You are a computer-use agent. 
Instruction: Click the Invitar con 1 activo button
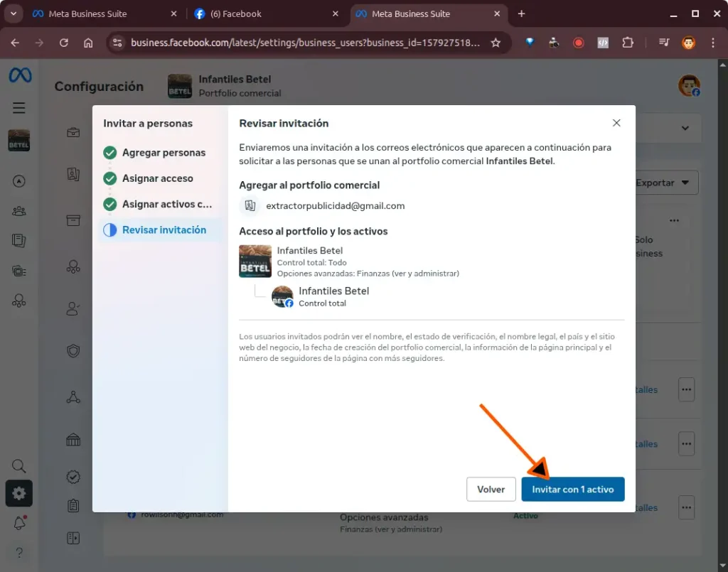572,490
